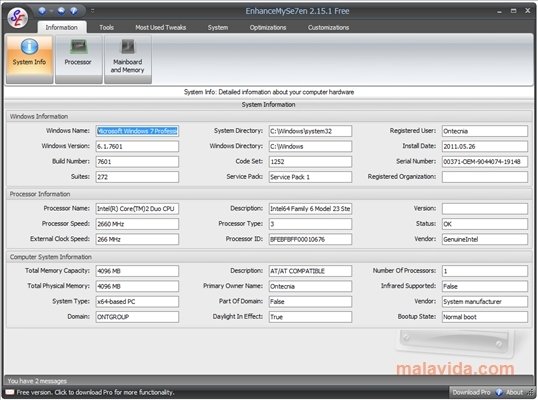Click the Processor Type field showing 3
Screen dimensions: 538x400
(310, 224)
